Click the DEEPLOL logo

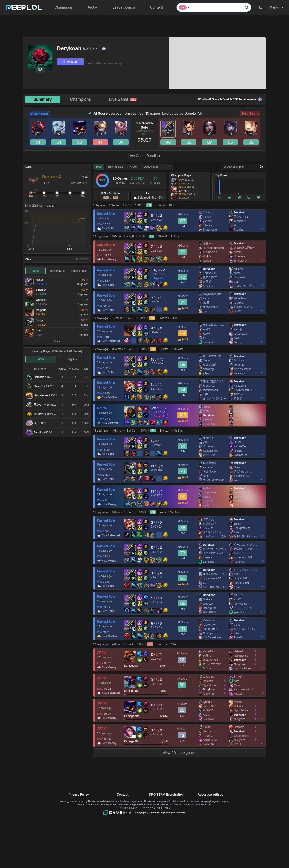pyautogui.click(x=24, y=7)
